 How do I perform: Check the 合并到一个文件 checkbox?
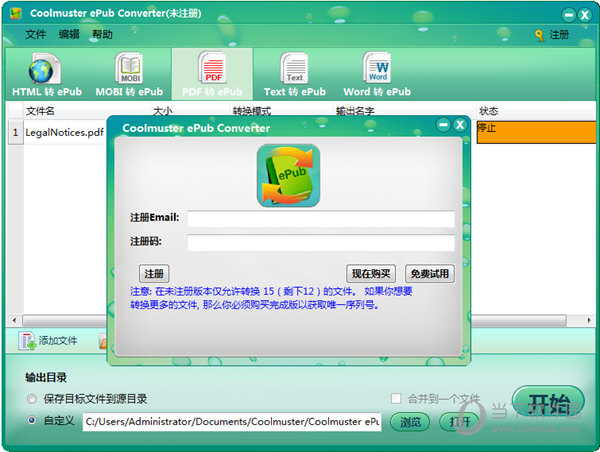[396, 398]
